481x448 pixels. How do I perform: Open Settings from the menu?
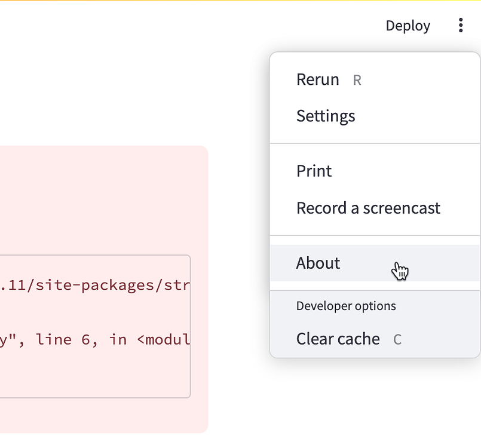point(375,116)
